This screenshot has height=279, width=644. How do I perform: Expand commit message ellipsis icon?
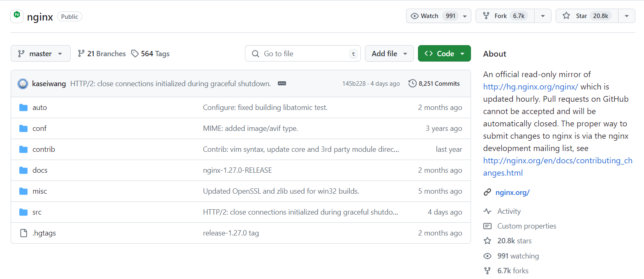click(x=282, y=83)
